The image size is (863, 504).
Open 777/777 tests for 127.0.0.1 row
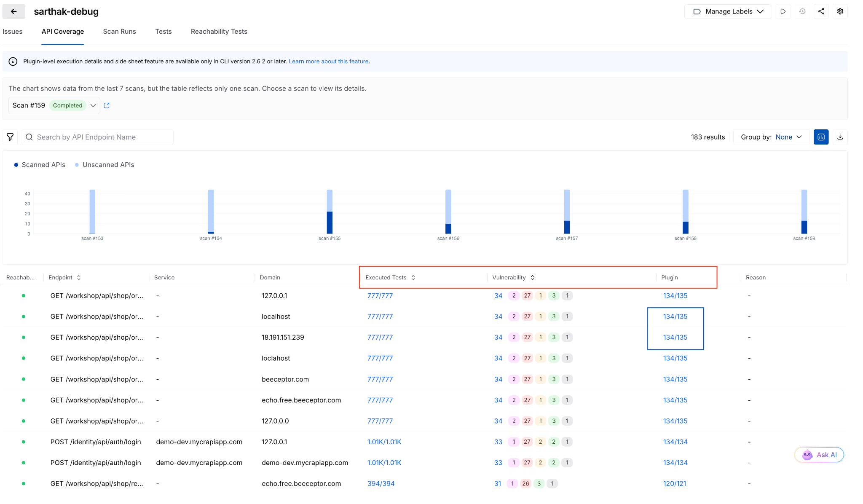[380, 296]
